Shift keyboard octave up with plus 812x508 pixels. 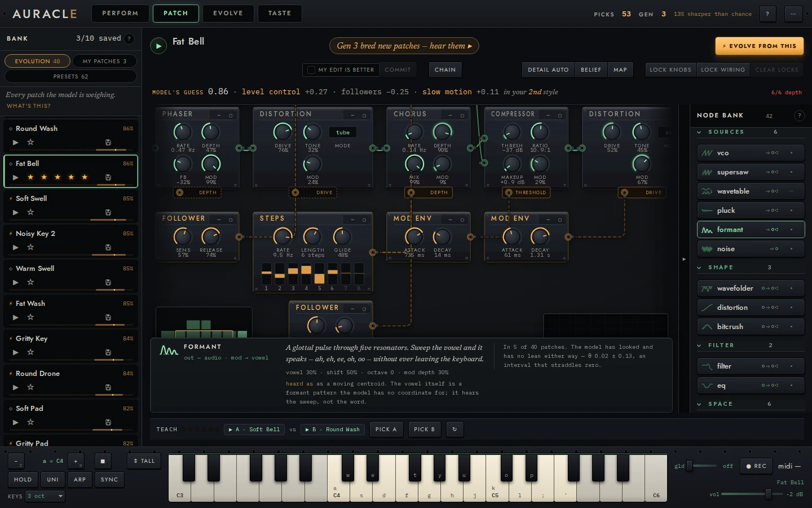click(x=76, y=461)
